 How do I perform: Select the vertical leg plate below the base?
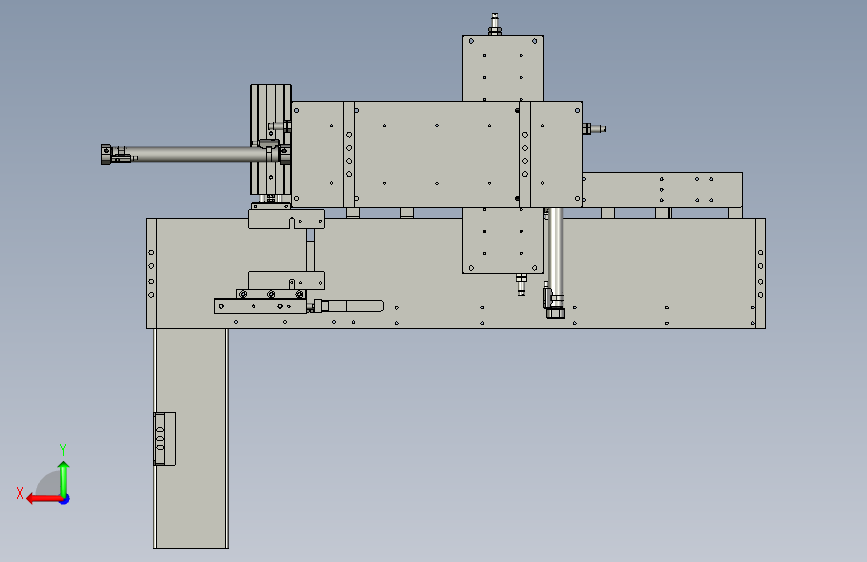click(191, 438)
